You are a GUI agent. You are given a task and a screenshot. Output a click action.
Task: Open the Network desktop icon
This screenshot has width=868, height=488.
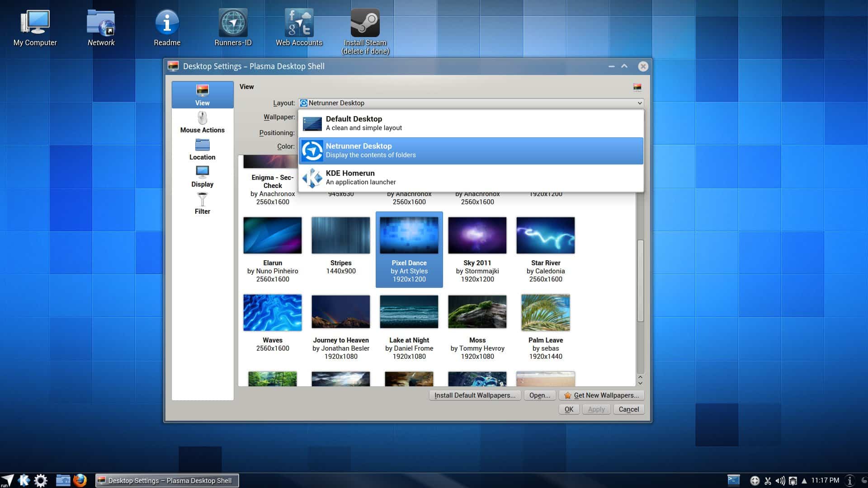(x=101, y=28)
